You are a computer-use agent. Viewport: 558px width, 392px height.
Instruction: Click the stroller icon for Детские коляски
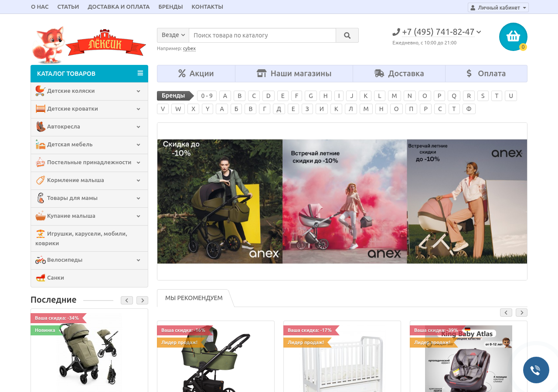click(41, 91)
